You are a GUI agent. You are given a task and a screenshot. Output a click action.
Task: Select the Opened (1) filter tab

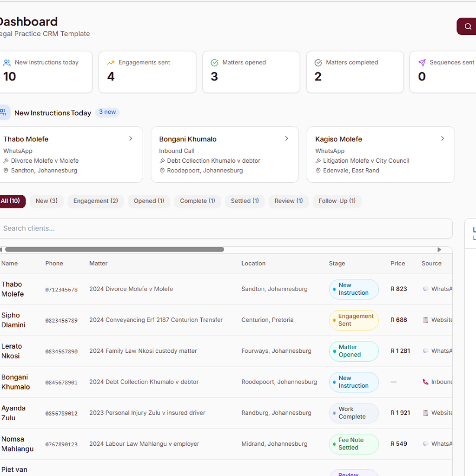149,201
